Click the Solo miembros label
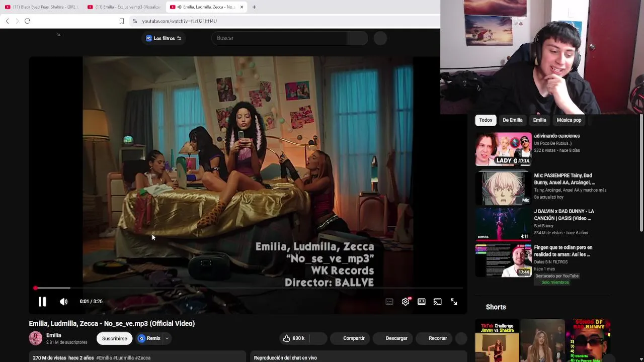644x362 pixels. (x=555, y=283)
